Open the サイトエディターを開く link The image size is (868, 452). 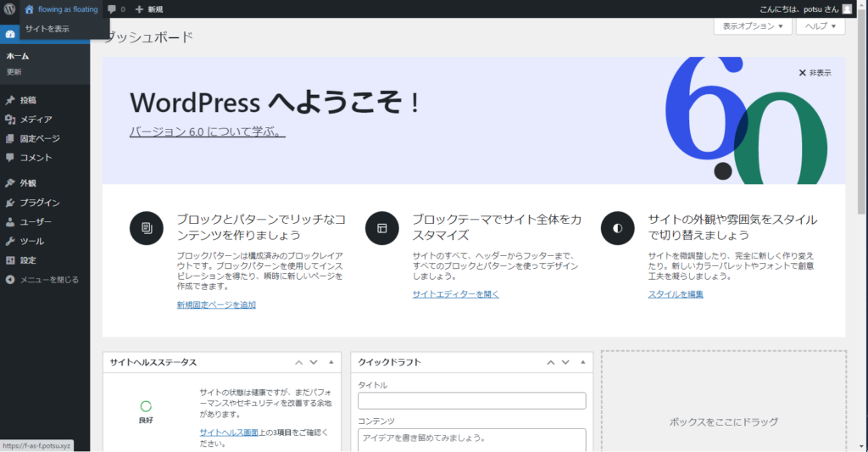[x=456, y=294]
